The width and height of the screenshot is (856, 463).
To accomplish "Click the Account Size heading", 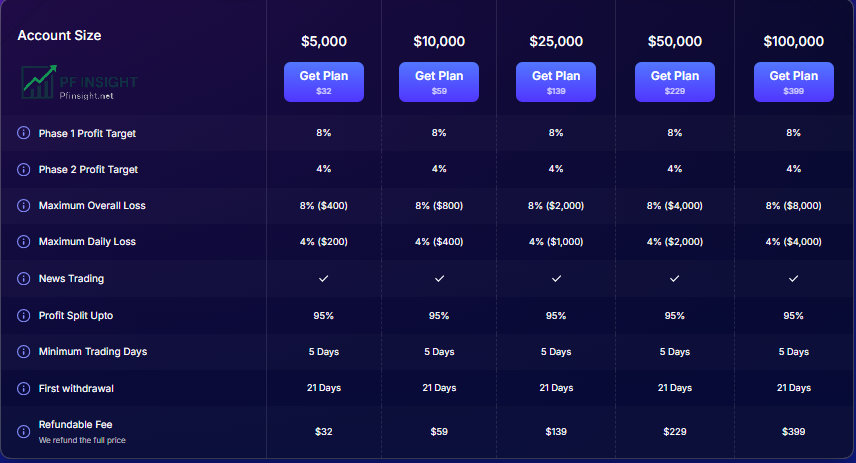I will pyautogui.click(x=60, y=35).
